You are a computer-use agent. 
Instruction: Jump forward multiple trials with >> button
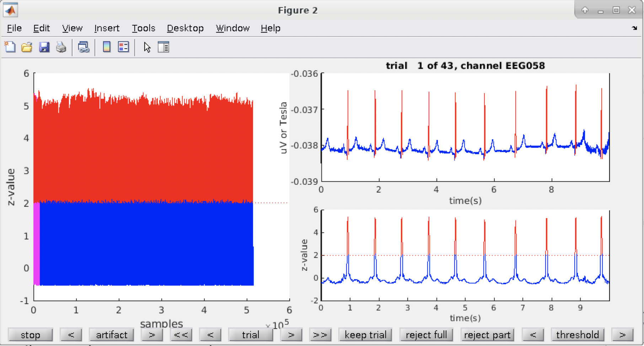[x=320, y=335]
